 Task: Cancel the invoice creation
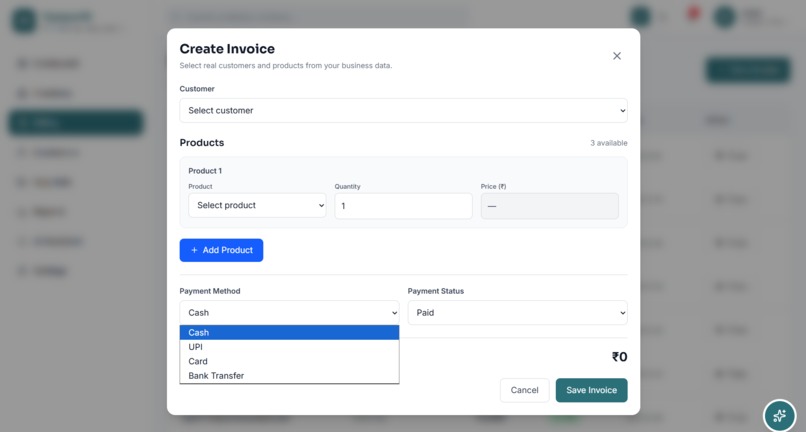524,390
